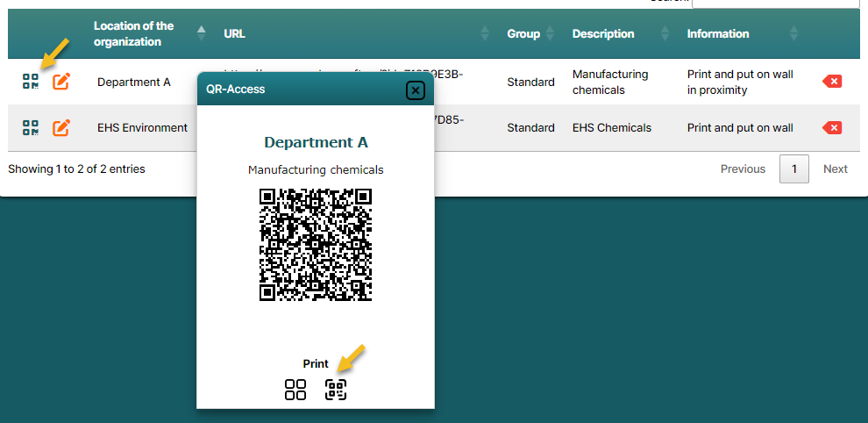
Task: Click the 'EHS Chemicals' description cell
Action: pos(612,127)
